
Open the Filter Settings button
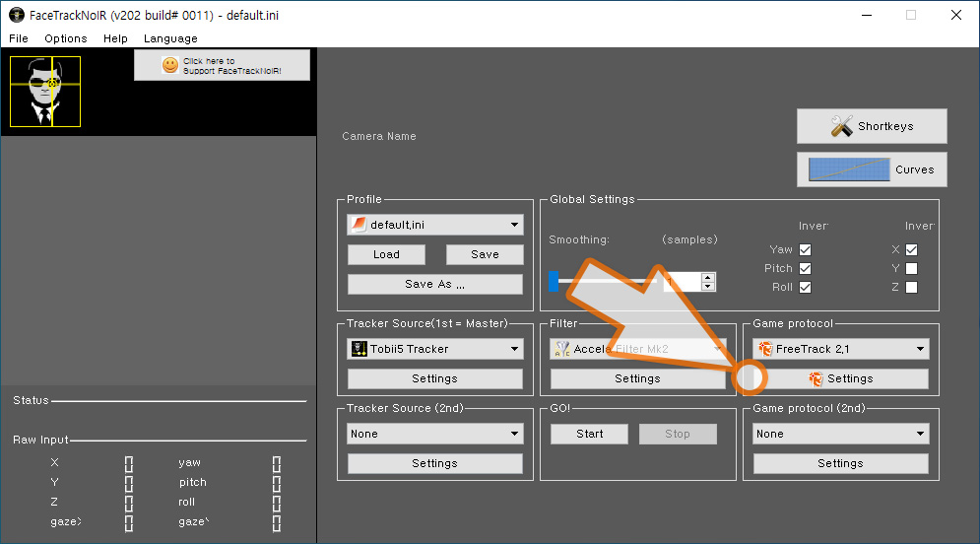(x=637, y=378)
